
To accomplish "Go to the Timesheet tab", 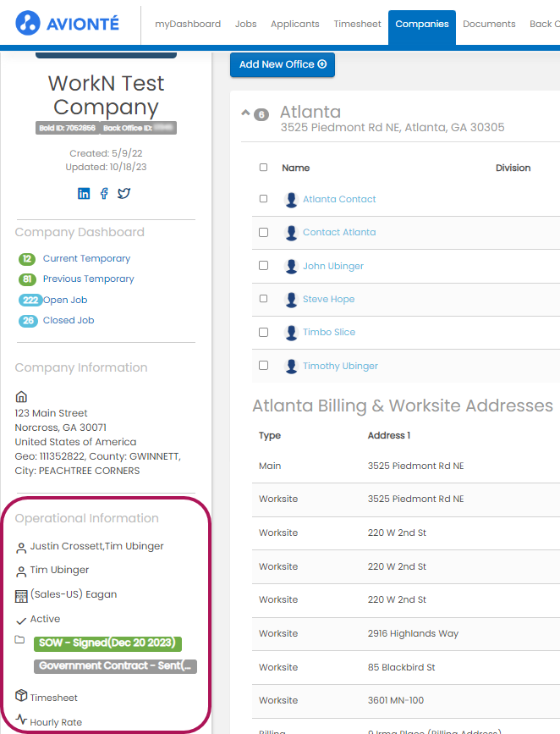I will pos(357,24).
